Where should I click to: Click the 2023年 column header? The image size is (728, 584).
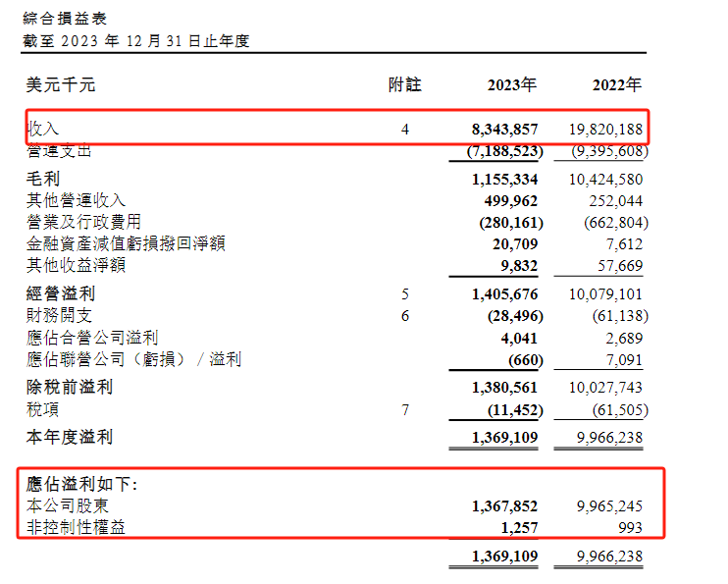(511, 85)
